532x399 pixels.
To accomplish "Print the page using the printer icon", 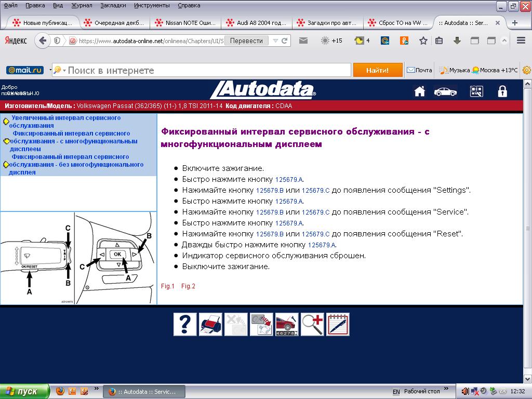I will click(x=210, y=324).
